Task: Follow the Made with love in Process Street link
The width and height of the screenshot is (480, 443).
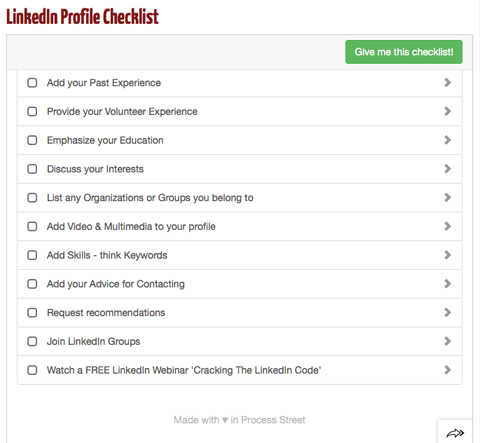Action: pyautogui.click(x=239, y=420)
